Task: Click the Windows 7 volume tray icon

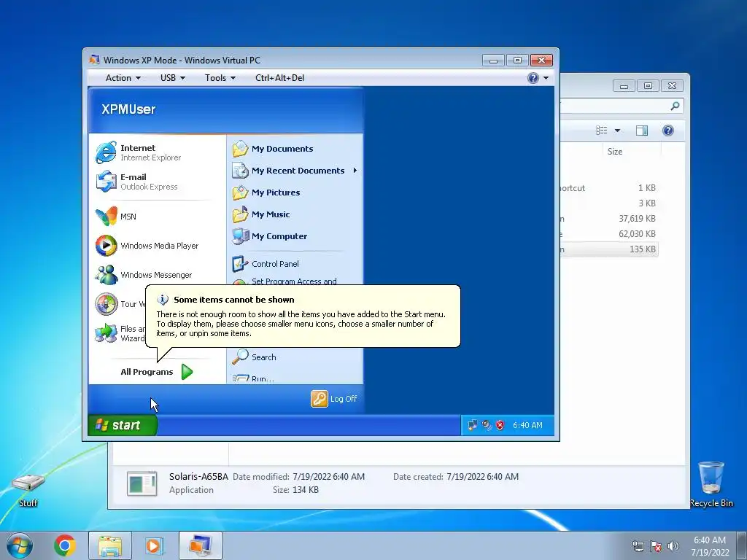Action: coord(673,546)
